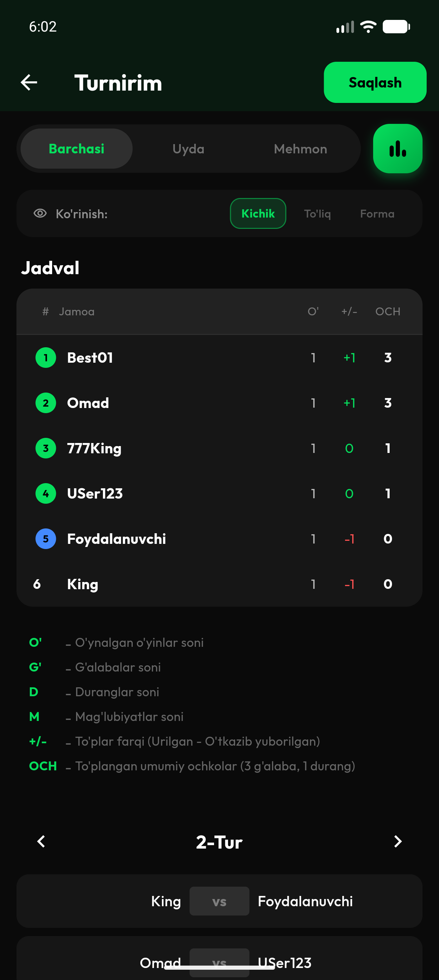Go to previous round with left chevron
The width and height of the screenshot is (439, 980).
(41, 842)
